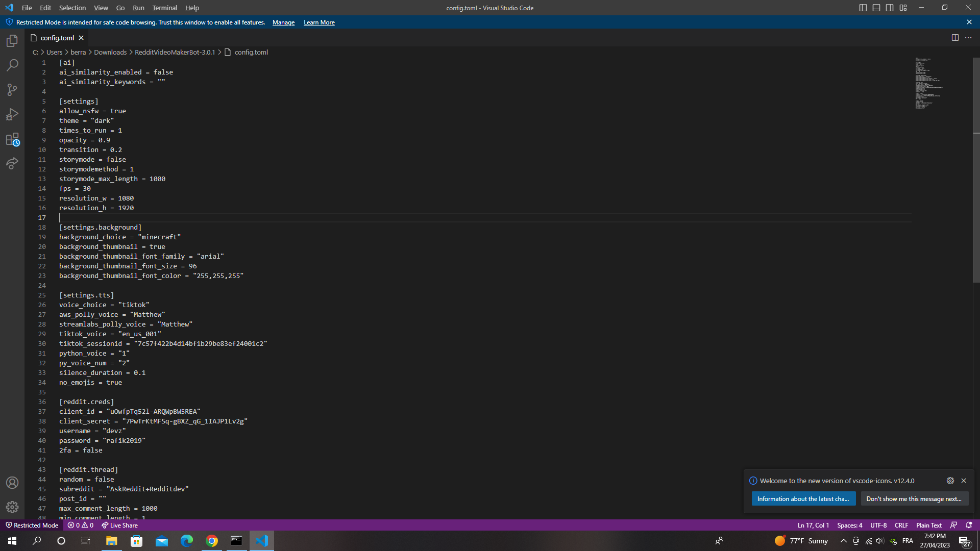Open the Explorer view in the Activity Bar
980x551 pixels.
click(x=12, y=41)
